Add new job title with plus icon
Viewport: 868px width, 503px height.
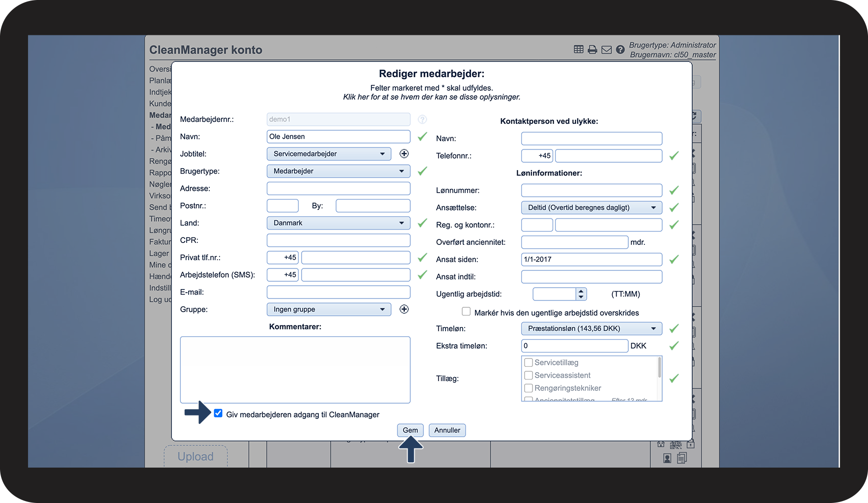[404, 154]
